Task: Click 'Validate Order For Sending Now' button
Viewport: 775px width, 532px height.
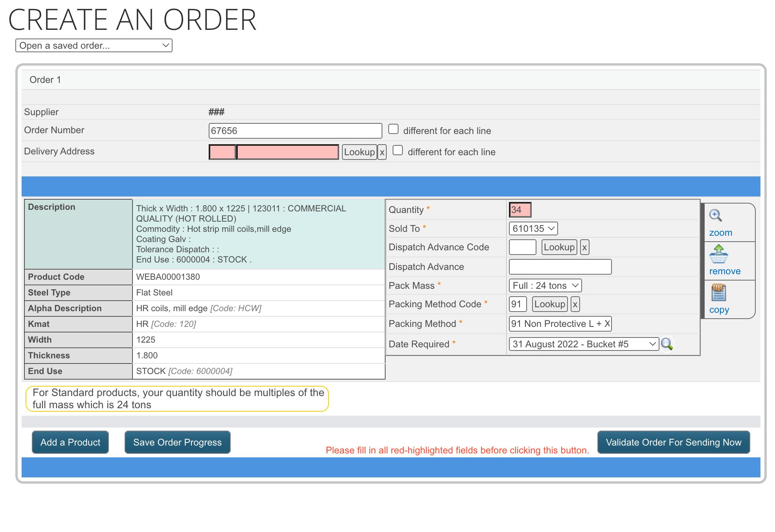Action: tap(674, 442)
